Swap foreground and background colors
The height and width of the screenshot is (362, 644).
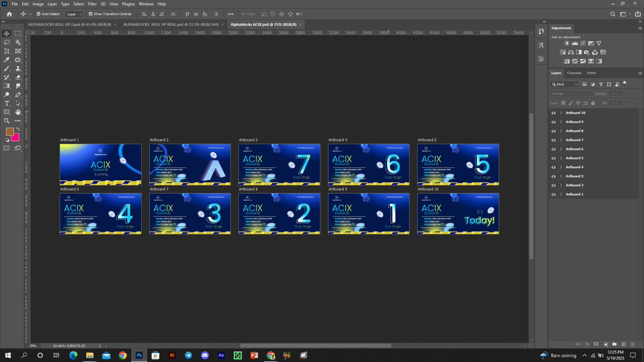tap(18, 128)
